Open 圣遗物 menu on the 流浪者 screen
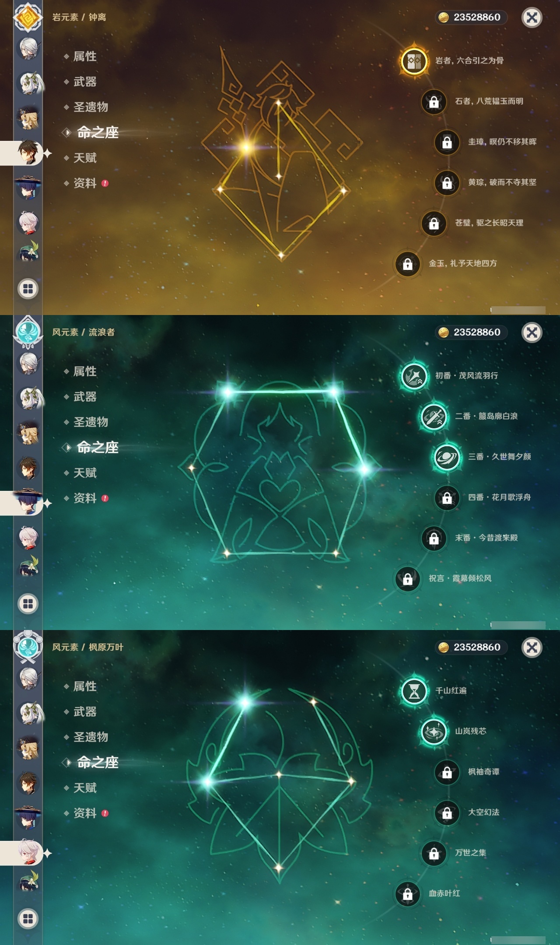Viewport: 560px width, 945px height. [90, 422]
